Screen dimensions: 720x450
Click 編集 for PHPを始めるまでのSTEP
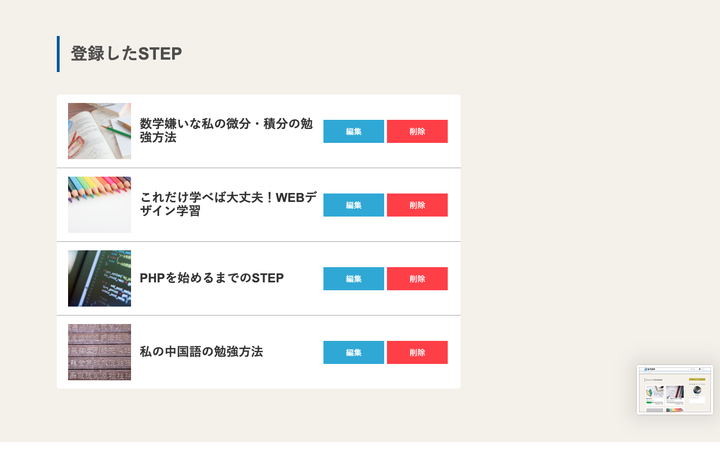pos(354,279)
